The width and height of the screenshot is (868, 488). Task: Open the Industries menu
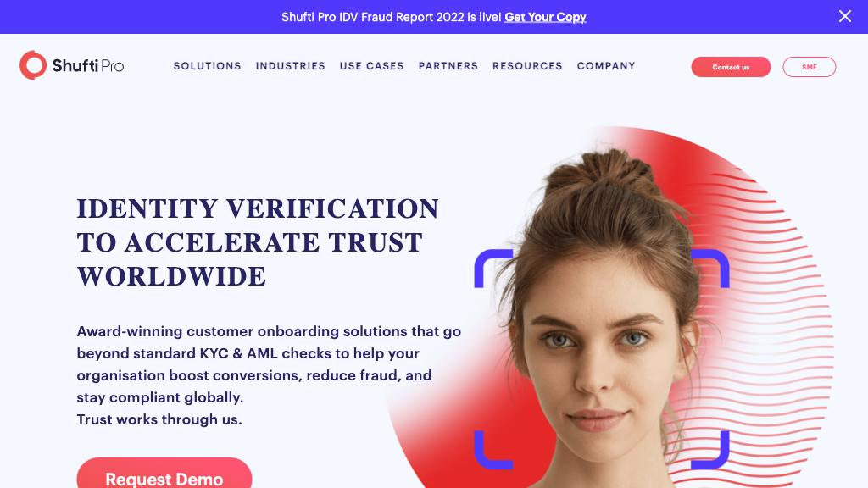click(291, 66)
